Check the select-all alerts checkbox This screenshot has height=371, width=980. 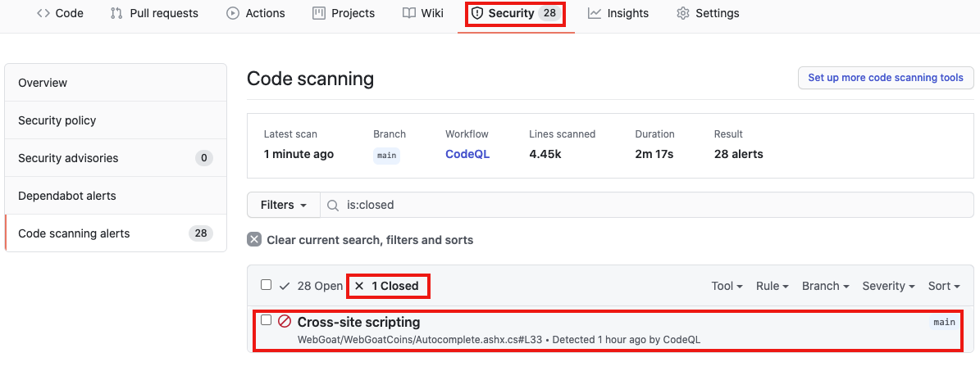(266, 285)
